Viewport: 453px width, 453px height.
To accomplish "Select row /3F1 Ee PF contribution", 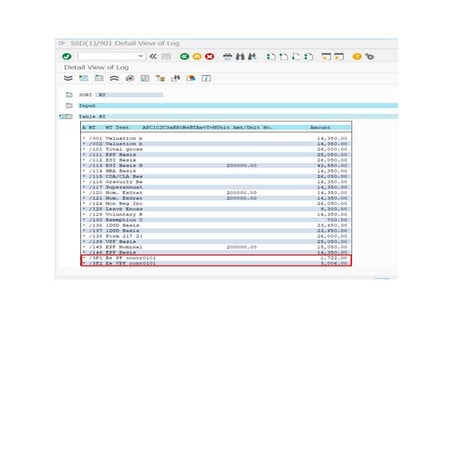I will tap(216, 258).
